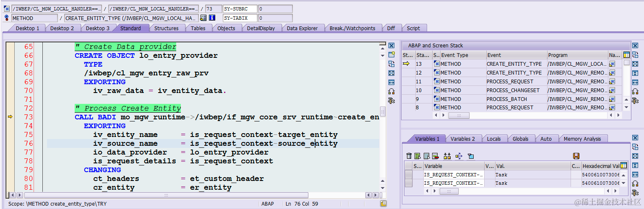Click the blue info icon in the header

[x=212, y=18]
